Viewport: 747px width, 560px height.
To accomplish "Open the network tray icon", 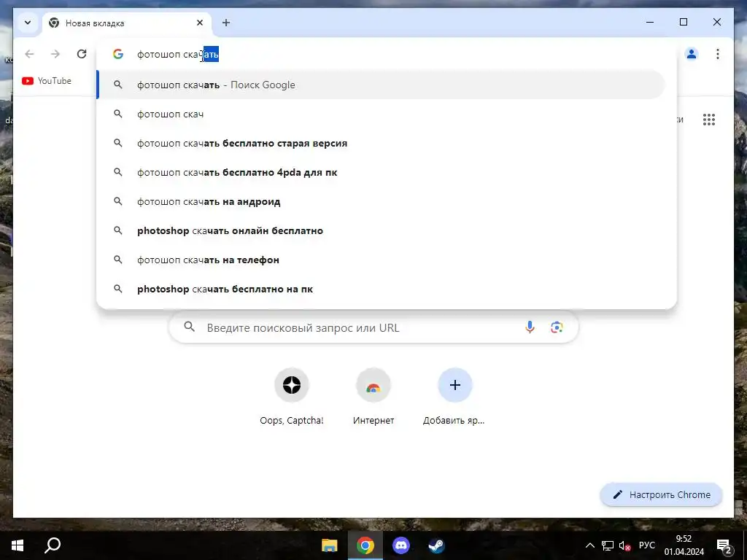I will (x=608, y=545).
